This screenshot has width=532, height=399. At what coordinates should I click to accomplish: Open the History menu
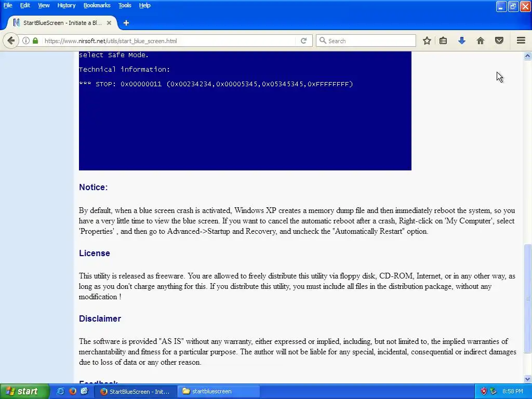coord(66,5)
